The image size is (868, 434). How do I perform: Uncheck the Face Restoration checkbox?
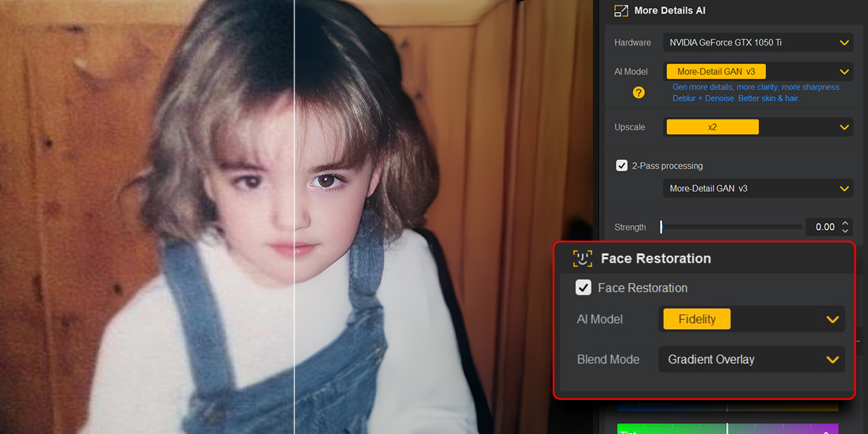point(583,287)
